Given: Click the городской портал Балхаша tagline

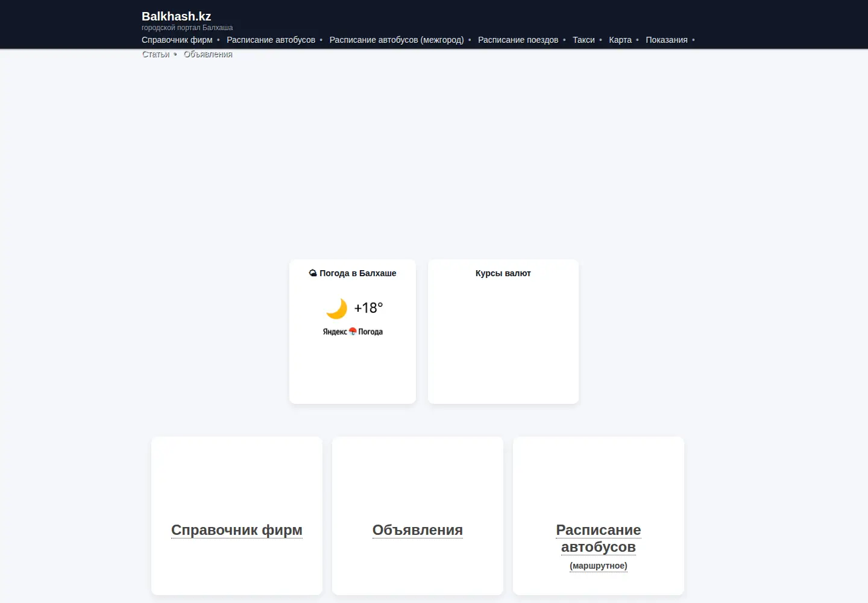Looking at the screenshot, I should click(187, 28).
